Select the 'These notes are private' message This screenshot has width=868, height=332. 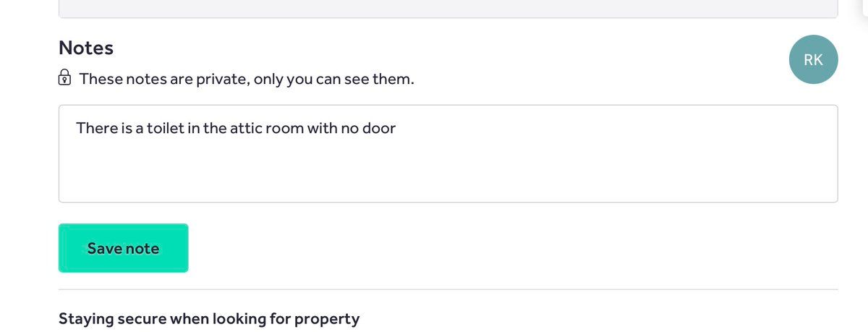[x=247, y=79]
